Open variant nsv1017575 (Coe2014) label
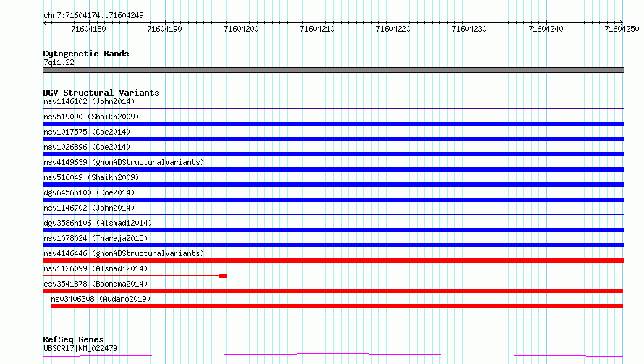This screenshot has width=644, height=364. pyautogui.click(x=87, y=132)
